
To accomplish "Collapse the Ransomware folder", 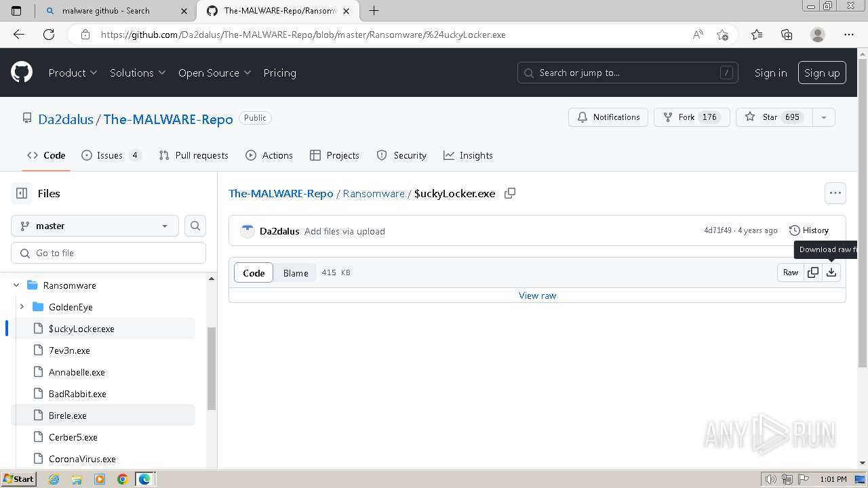I will pyautogui.click(x=16, y=285).
